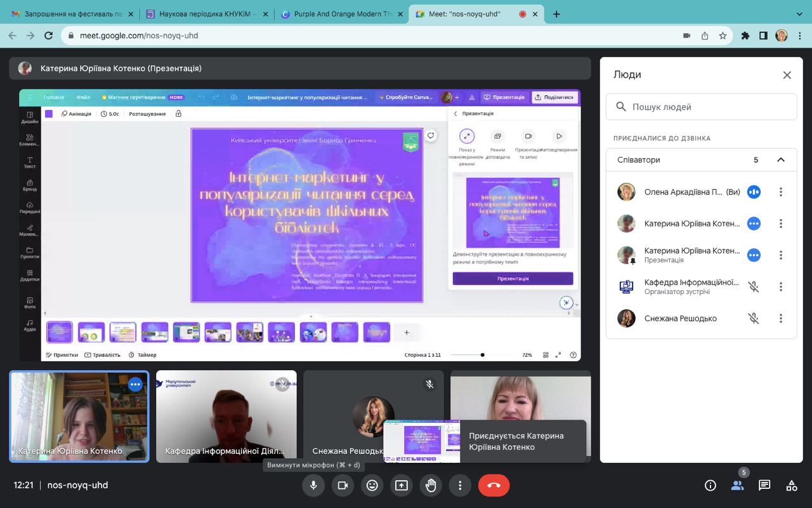Click Катерина Юріївна Котенко video tile
Viewport: 812px width, 508px height.
(79, 417)
